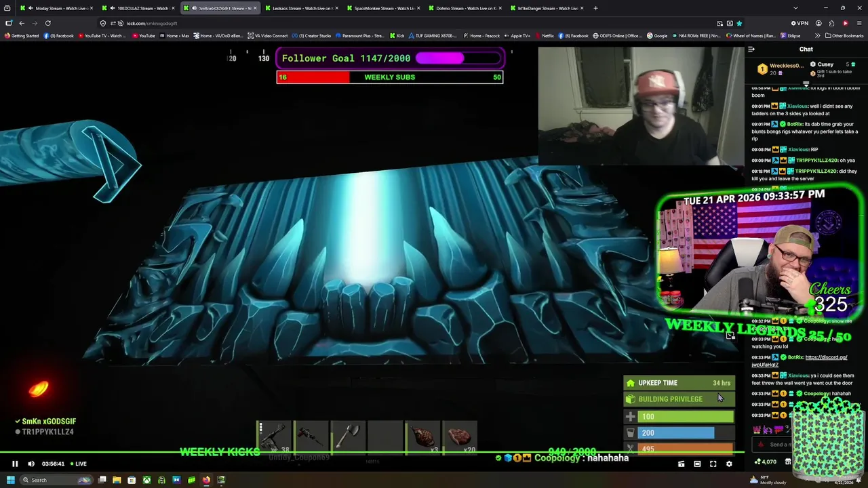Open player settings gear icon
This screenshot has height=488, width=868.
pos(729,464)
